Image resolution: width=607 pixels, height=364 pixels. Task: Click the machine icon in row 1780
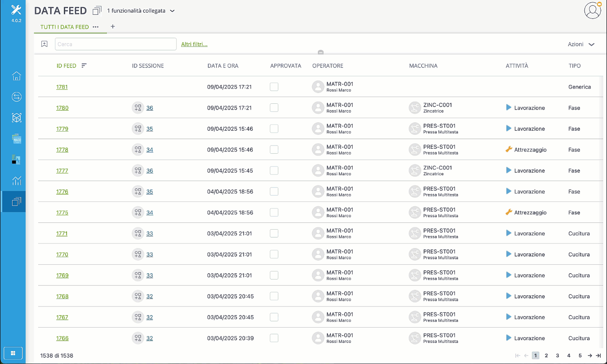tap(415, 108)
